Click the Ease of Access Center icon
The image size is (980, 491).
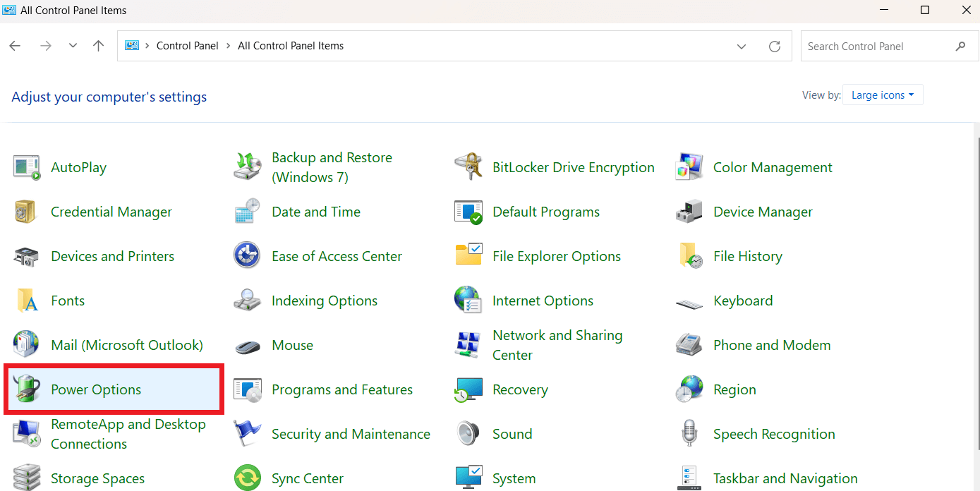[x=248, y=256]
